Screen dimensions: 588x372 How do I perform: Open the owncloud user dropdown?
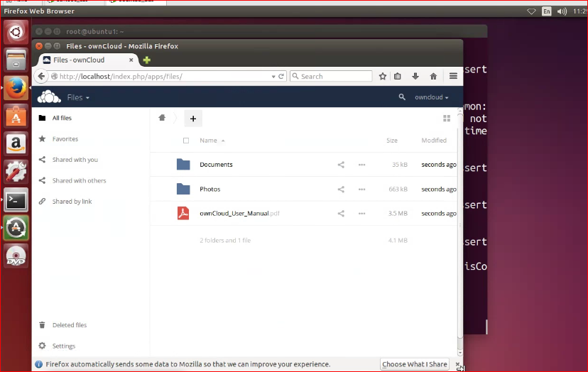point(431,97)
